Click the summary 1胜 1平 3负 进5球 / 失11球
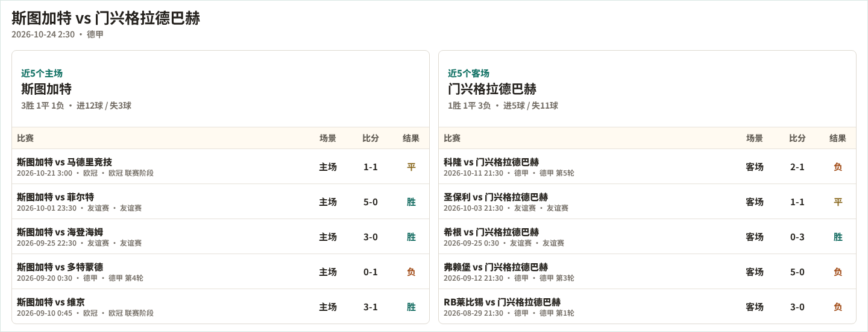 [503, 106]
